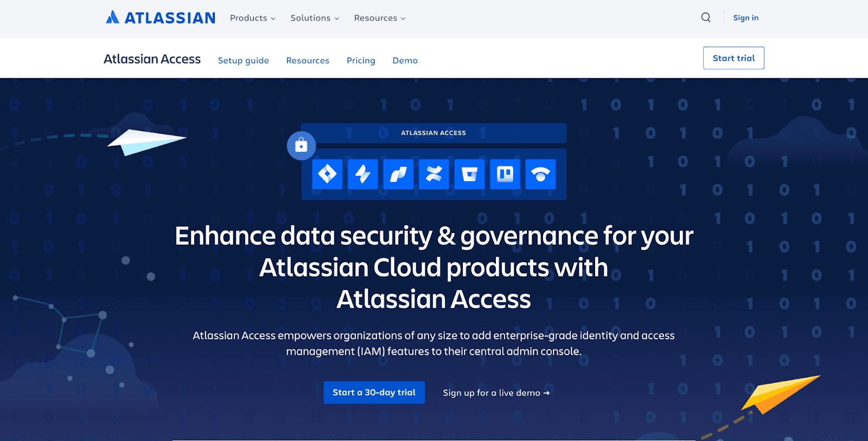The height and width of the screenshot is (441, 868).
Task: Open the search magnifier icon
Action: click(x=706, y=17)
